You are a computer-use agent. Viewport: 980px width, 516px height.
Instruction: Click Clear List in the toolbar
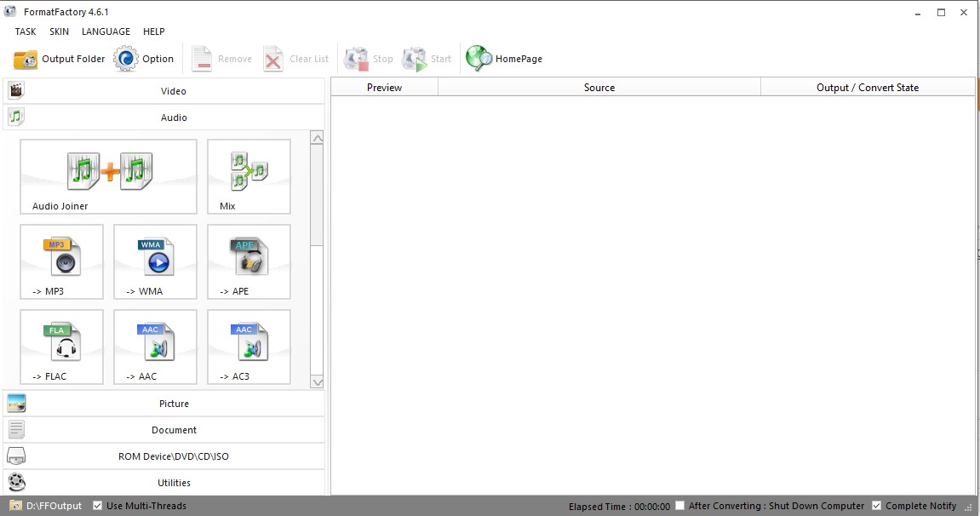pos(295,59)
